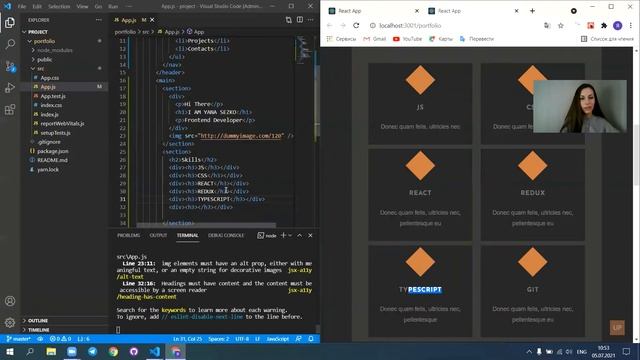Open the Selection menu in VS Code
The image size is (640, 360).
click(x=59, y=7)
